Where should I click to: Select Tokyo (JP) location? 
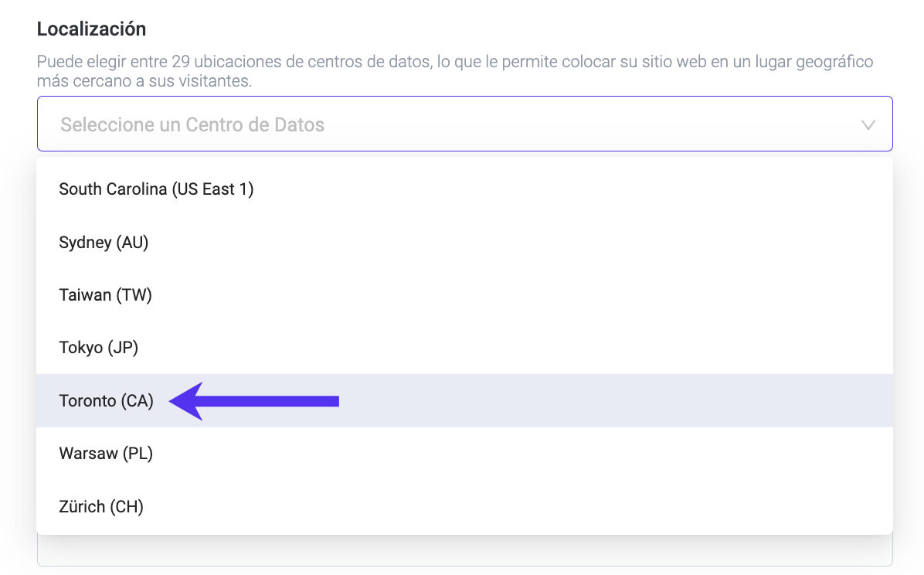coord(98,348)
